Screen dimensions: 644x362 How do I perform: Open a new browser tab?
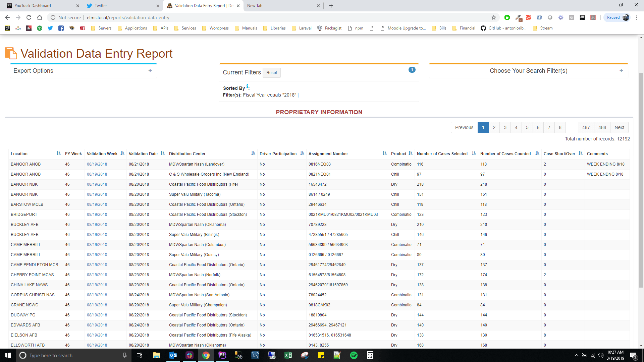[x=331, y=6]
